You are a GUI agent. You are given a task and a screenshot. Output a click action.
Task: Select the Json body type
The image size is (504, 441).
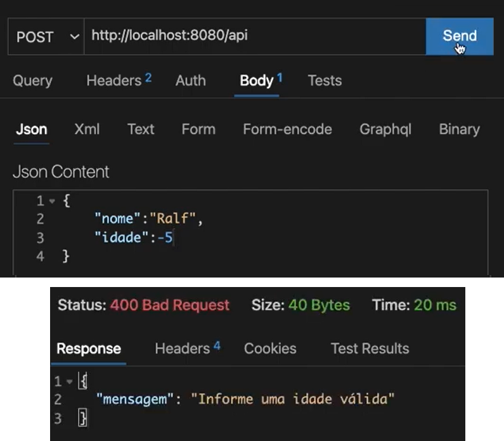(31, 129)
